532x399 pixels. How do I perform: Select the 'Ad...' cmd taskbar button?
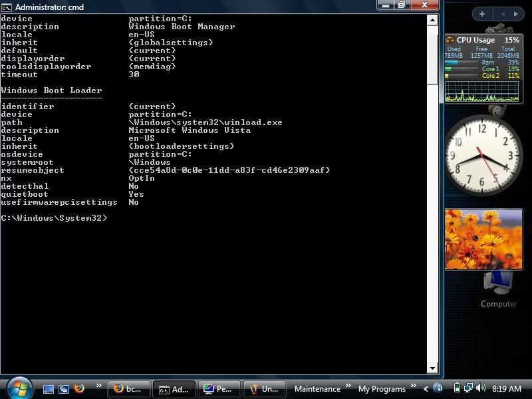[174, 389]
